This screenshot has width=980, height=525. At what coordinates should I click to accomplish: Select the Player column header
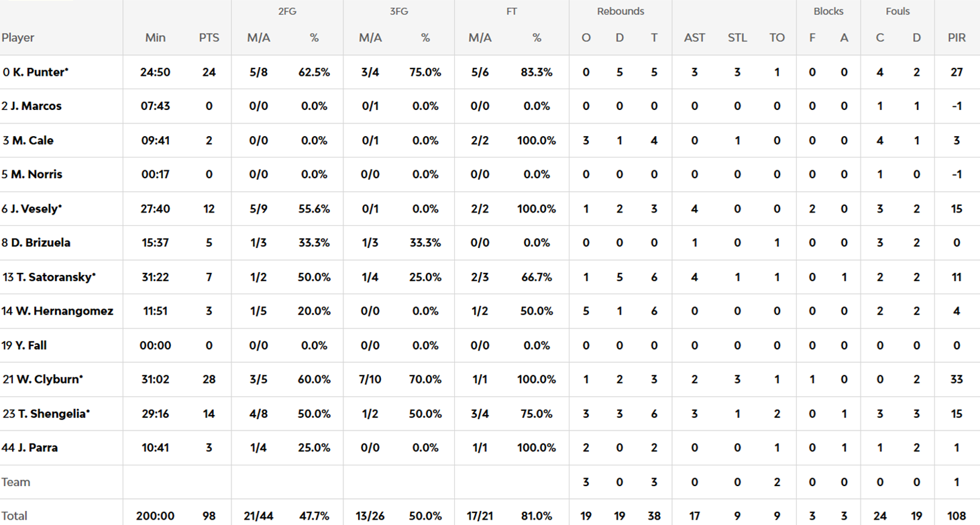click(x=18, y=38)
